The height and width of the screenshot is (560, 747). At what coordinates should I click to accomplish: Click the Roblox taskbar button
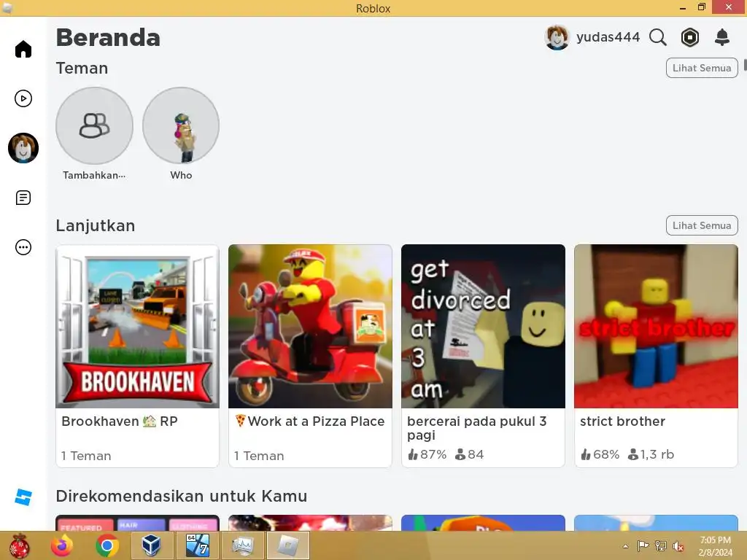287,545
